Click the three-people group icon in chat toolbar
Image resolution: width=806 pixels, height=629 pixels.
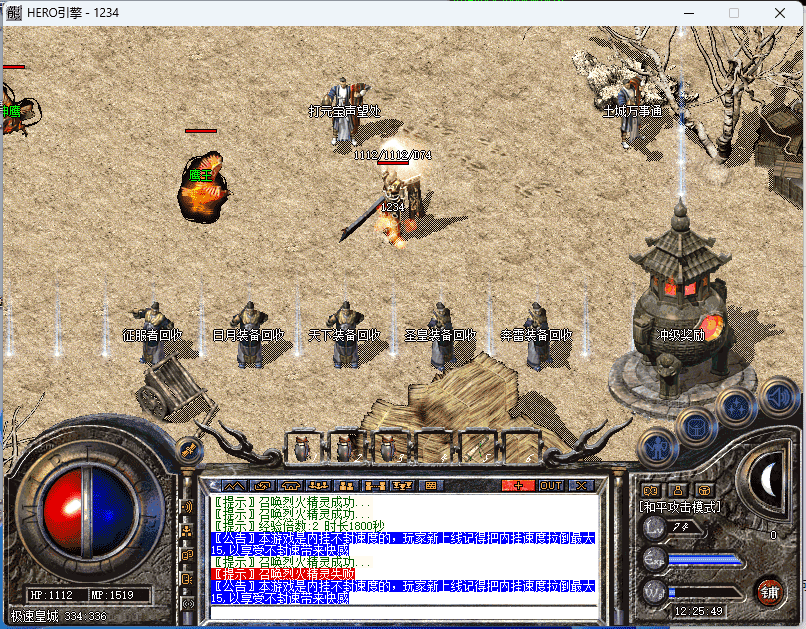tap(319, 486)
